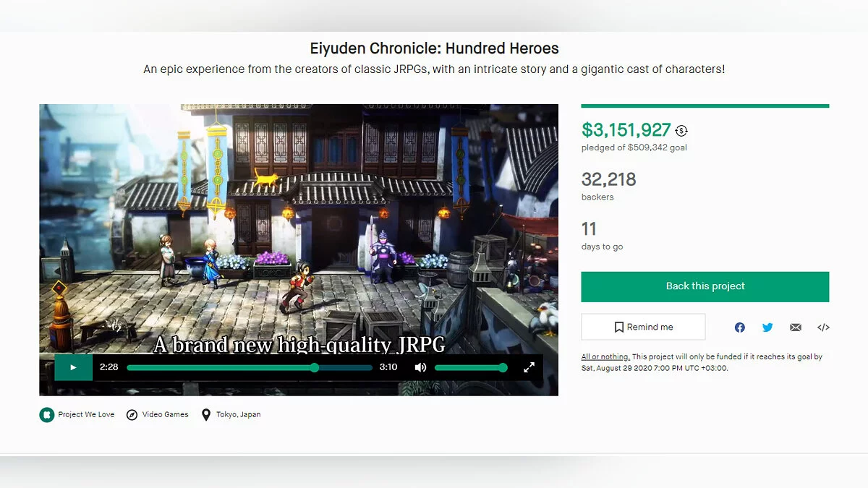Share the project on Facebook
868x488 pixels.
[x=739, y=328]
